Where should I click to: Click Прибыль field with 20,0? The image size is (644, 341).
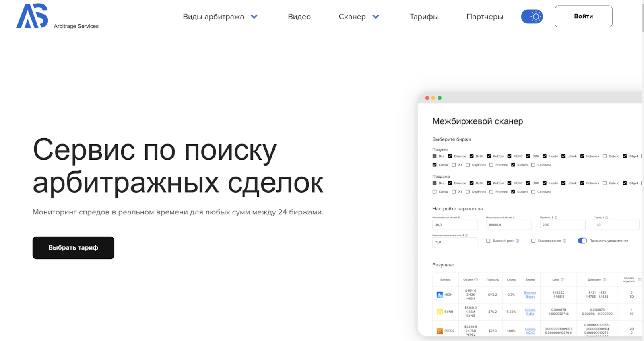tap(563, 225)
